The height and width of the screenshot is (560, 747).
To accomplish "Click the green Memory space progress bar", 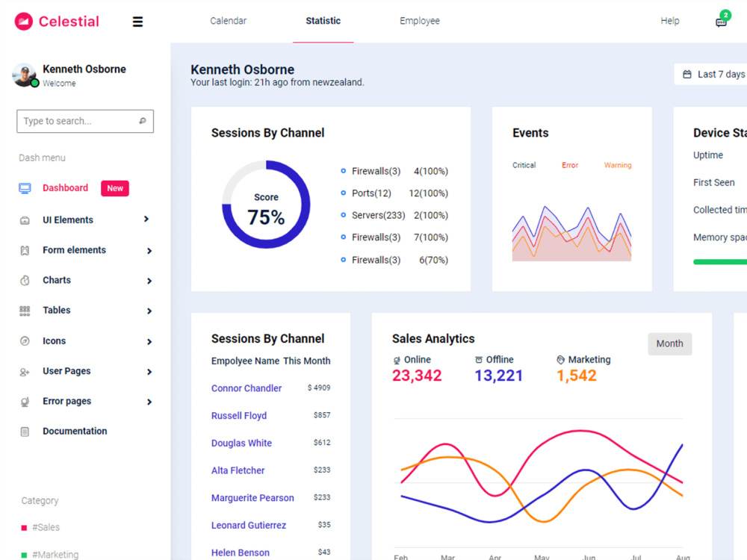I will [720, 262].
